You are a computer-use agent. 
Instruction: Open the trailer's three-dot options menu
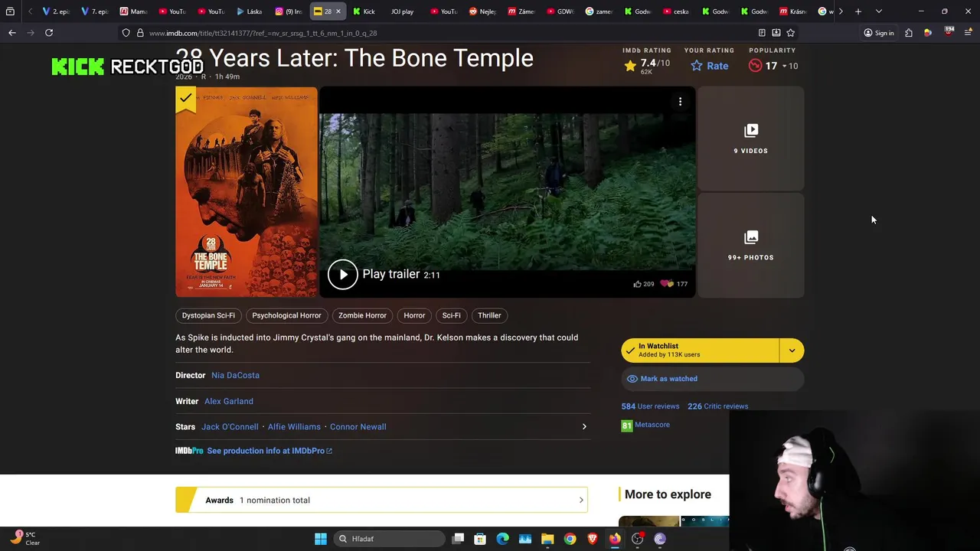click(680, 102)
